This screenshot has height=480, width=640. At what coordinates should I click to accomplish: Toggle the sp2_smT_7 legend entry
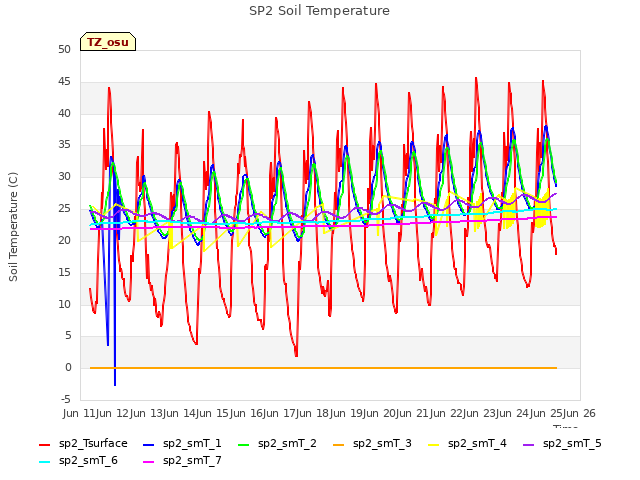(182, 461)
